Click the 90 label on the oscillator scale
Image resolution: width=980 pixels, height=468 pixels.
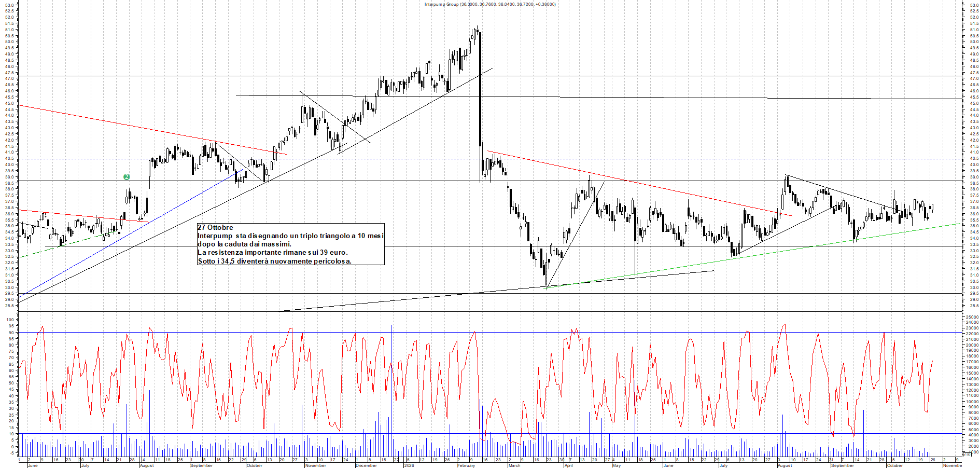click(11, 333)
